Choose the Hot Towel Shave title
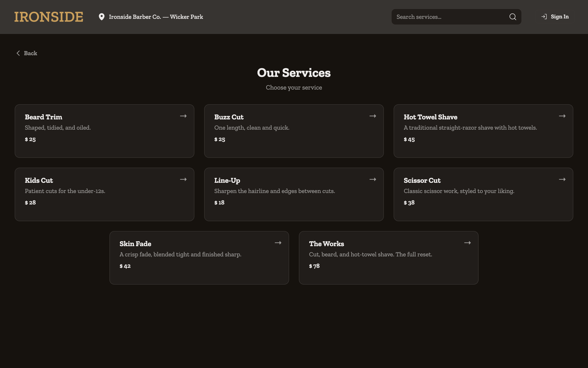This screenshot has width=588, height=368. pyautogui.click(x=430, y=117)
